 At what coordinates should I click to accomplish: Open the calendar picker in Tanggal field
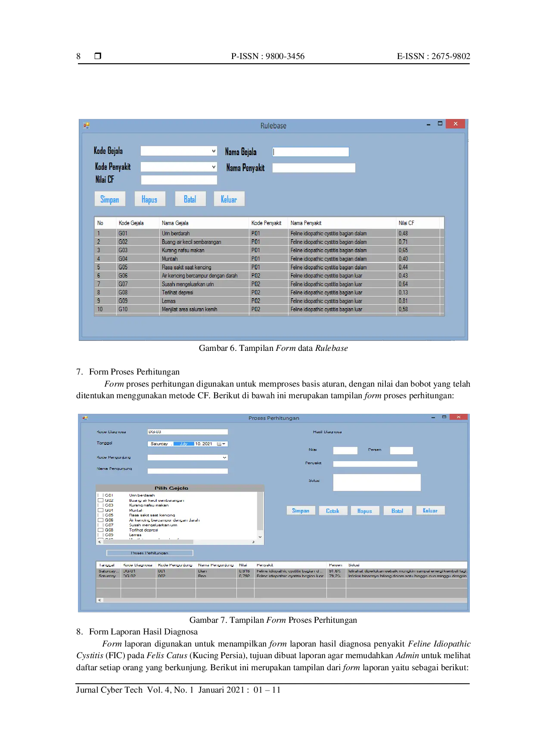click(221, 444)
